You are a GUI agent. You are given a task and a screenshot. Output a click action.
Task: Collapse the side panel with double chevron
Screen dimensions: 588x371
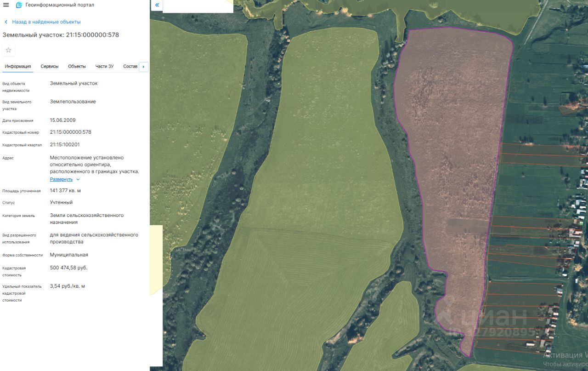[x=157, y=5]
